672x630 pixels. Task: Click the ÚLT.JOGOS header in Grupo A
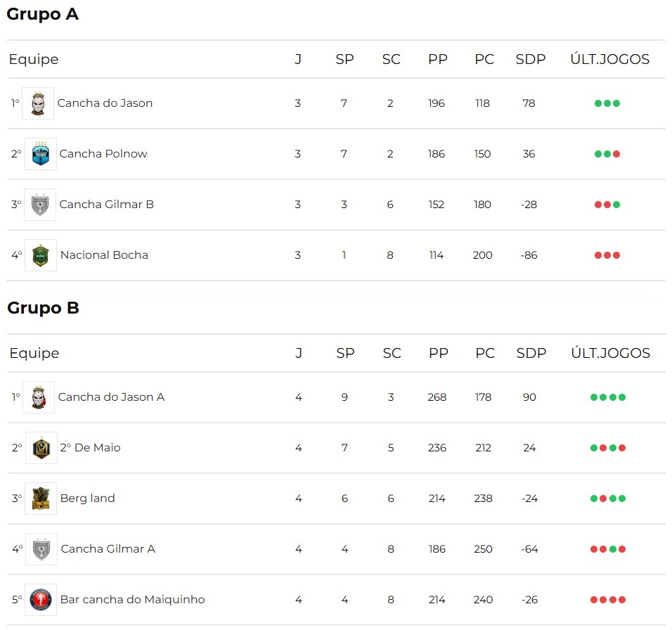pos(610,59)
